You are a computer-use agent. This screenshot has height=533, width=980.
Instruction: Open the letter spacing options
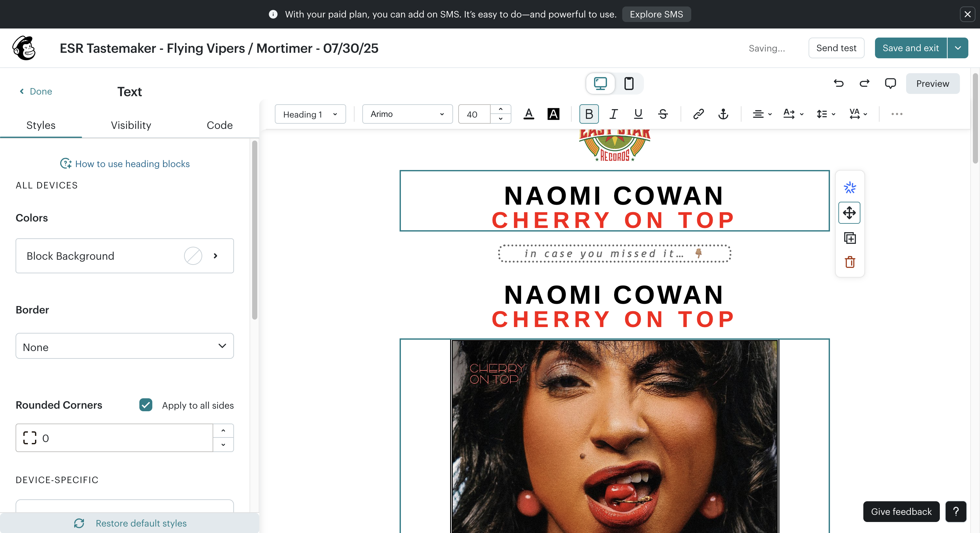tap(858, 114)
